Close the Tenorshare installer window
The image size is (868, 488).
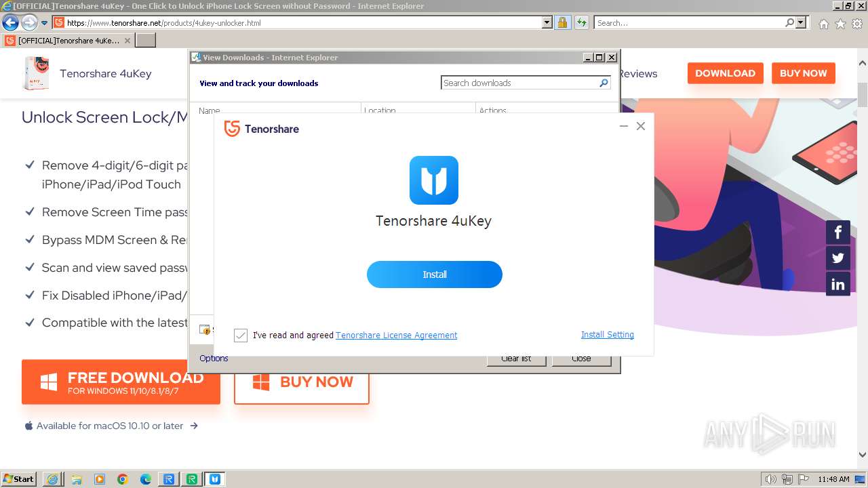coord(641,126)
